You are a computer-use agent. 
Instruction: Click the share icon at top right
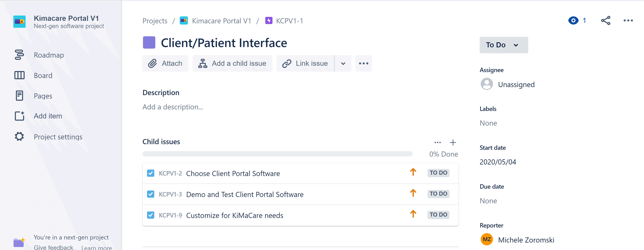click(606, 20)
